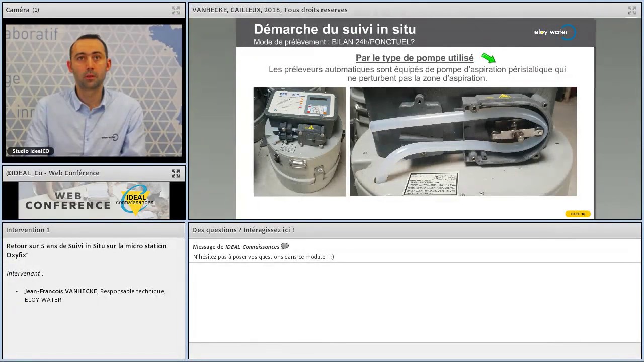Click the Démarche du suivi in situ heading

coord(335,29)
